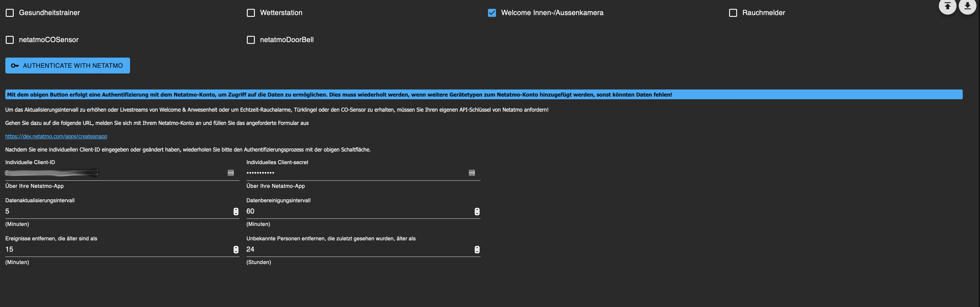
Task: Click the download settings arrow icon
Action: [x=967, y=6]
